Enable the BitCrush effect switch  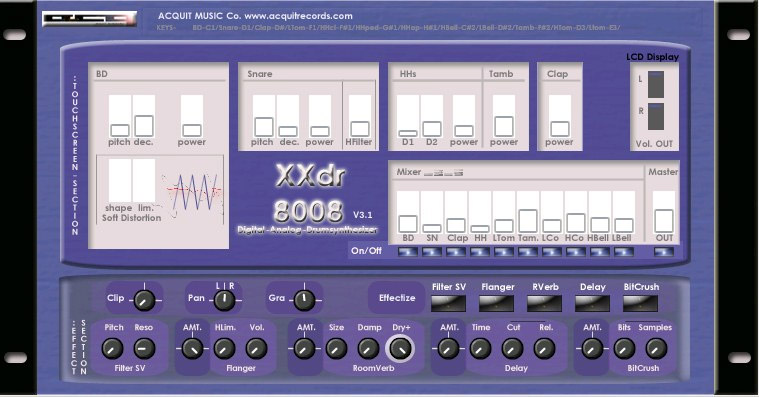640,304
